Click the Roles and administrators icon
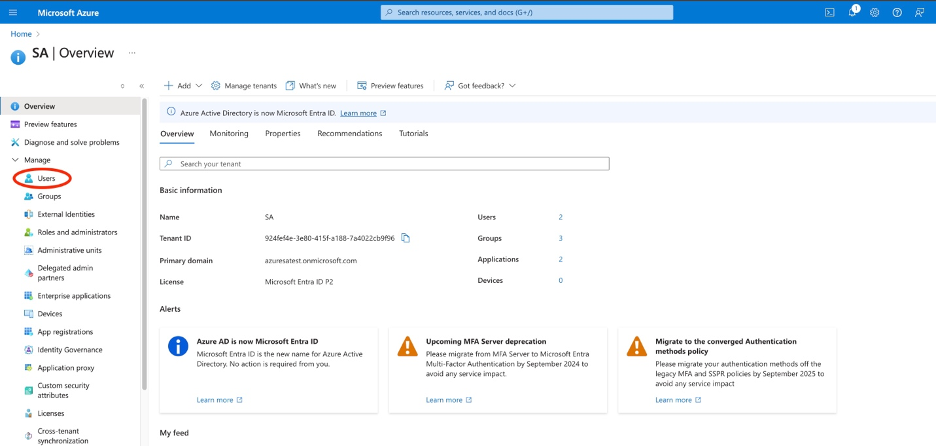The height and width of the screenshot is (446, 936). click(28, 232)
